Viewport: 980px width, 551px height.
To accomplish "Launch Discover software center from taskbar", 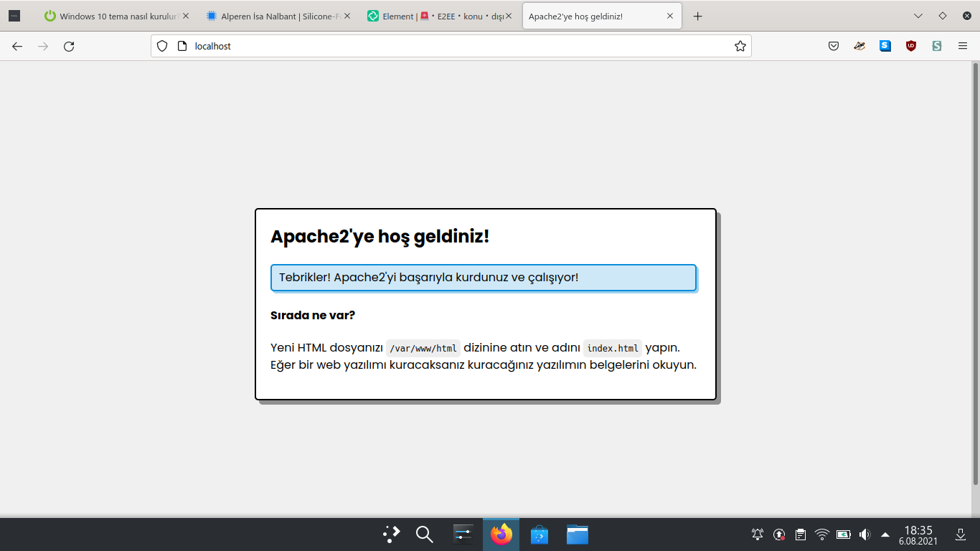I will tap(540, 534).
